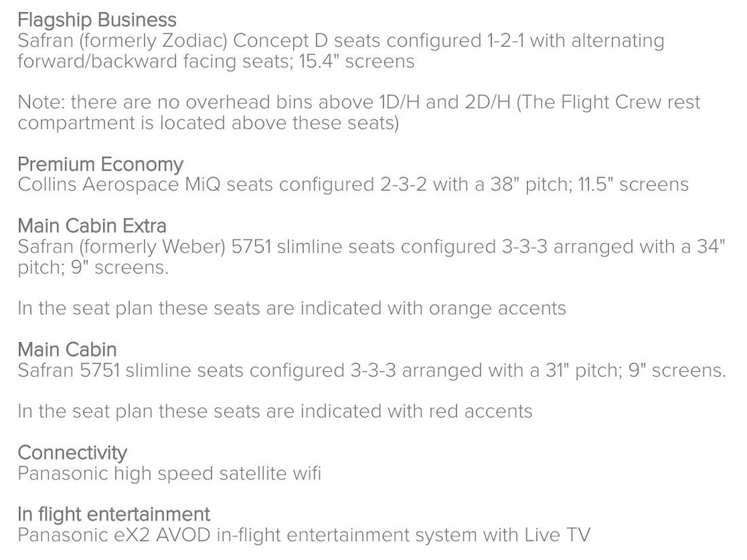Viewport: 747px width, 560px height.
Task: Click the Premium Economy heading
Action: click(x=101, y=164)
